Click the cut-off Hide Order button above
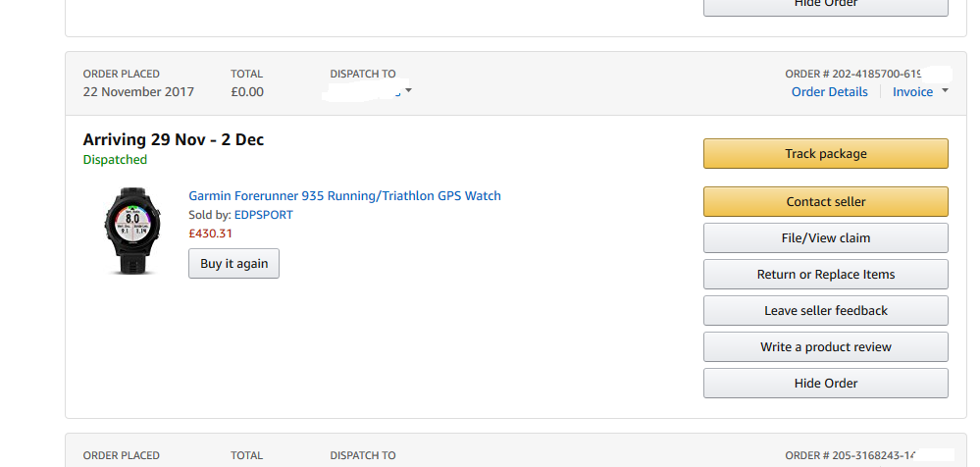This screenshot has width=980, height=467. 825,6
